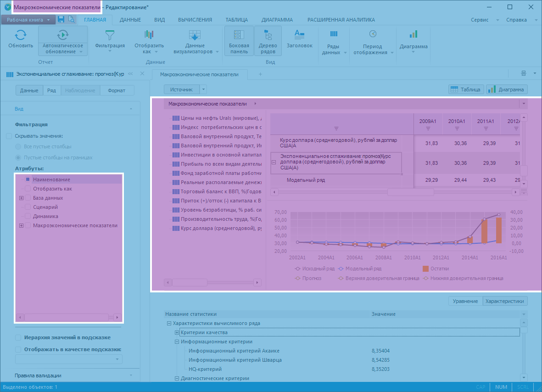Toggle the Дерево рядов icon
The width and height of the screenshot is (542, 392).
pyautogui.click(x=268, y=35)
